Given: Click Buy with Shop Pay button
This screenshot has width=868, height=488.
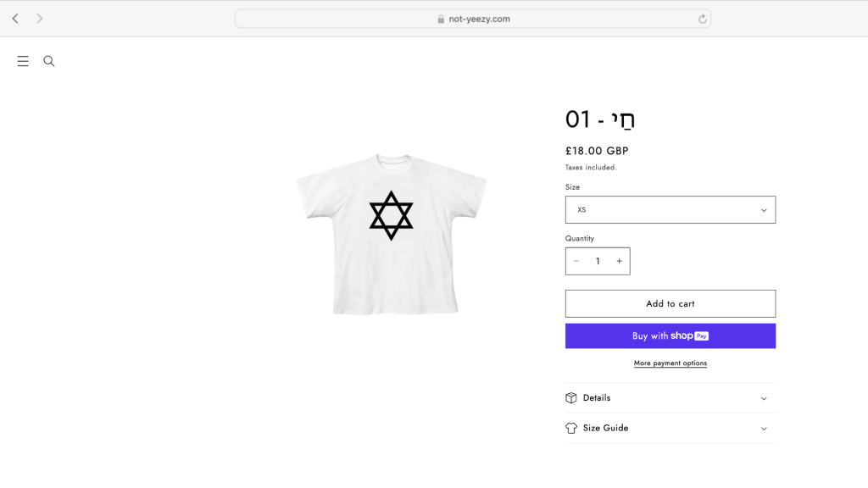Looking at the screenshot, I should (x=670, y=336).
